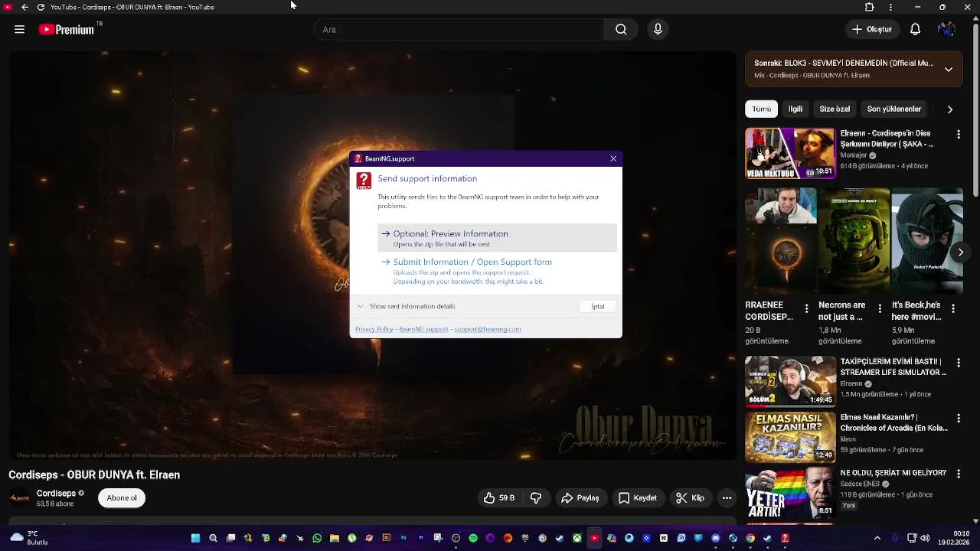Image resolution: width=980 pixels, height=551 pixels.
Task: Open options for Takipçilerim Evimi Bastı video
Action: pos(958,363)
